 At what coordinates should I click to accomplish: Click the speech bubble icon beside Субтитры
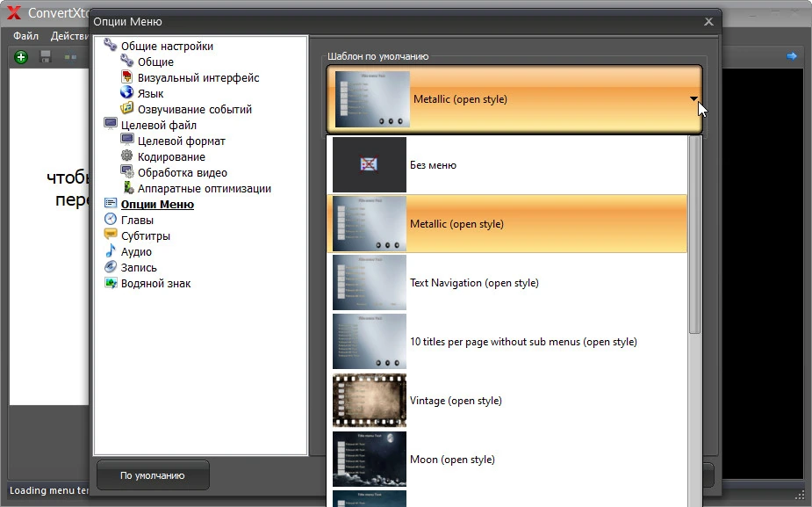[x=111, y=235]
